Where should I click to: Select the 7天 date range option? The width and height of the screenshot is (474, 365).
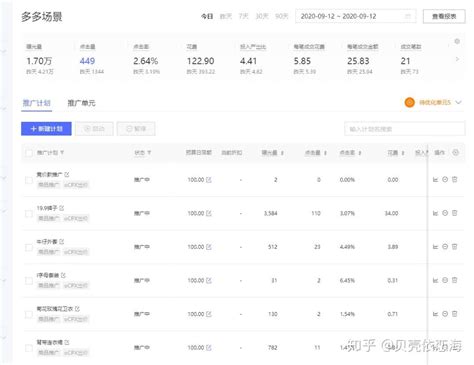243,16
